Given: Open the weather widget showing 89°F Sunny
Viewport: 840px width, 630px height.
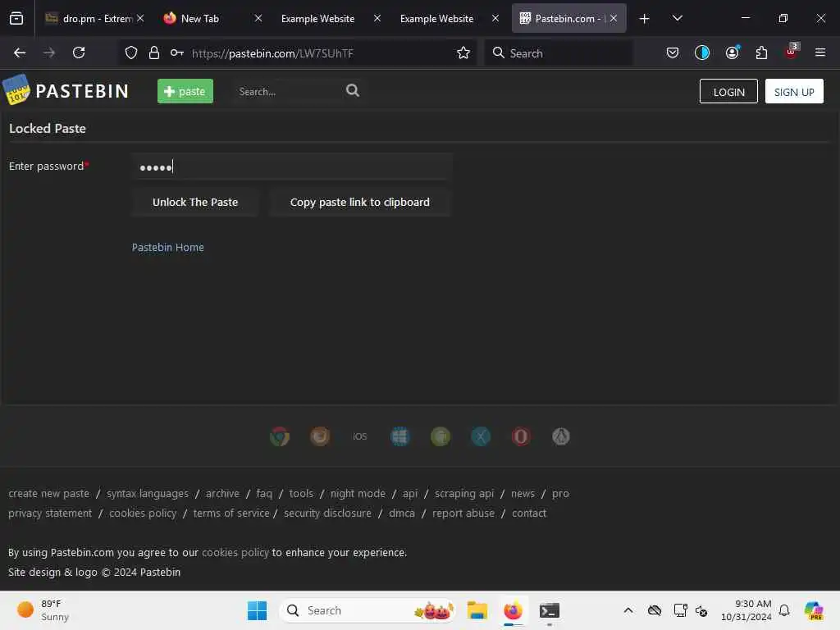Looking at the screenshot, I should click(43, 610).
